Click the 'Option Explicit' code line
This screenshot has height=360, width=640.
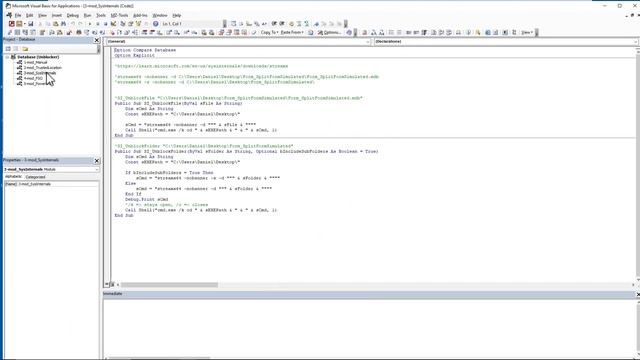[x=134, y=56]
